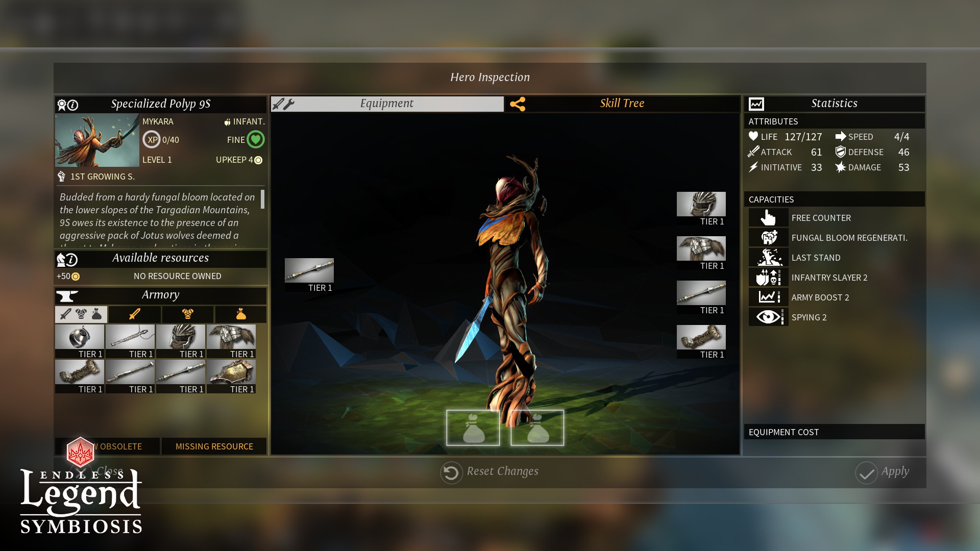
Task: Click the Apply button
Action: click(x=883, y=471)
